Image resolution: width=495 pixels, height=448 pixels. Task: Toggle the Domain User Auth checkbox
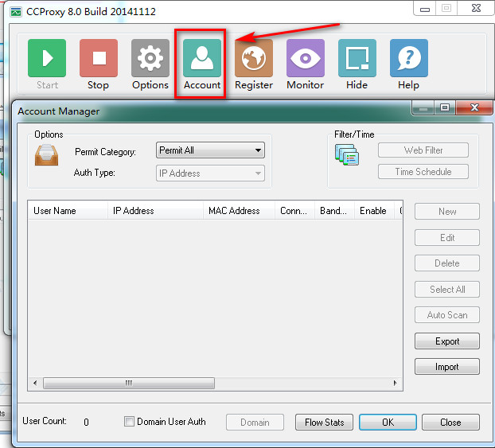point(129,421)
